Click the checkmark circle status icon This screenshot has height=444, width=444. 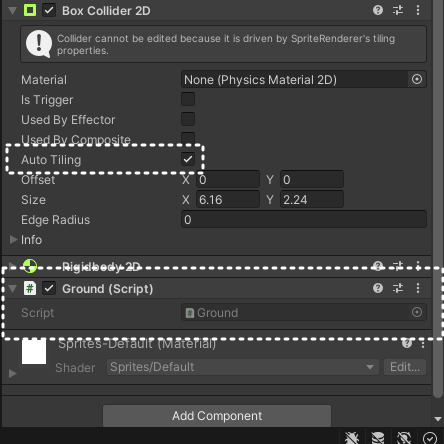tap(430, 438)
